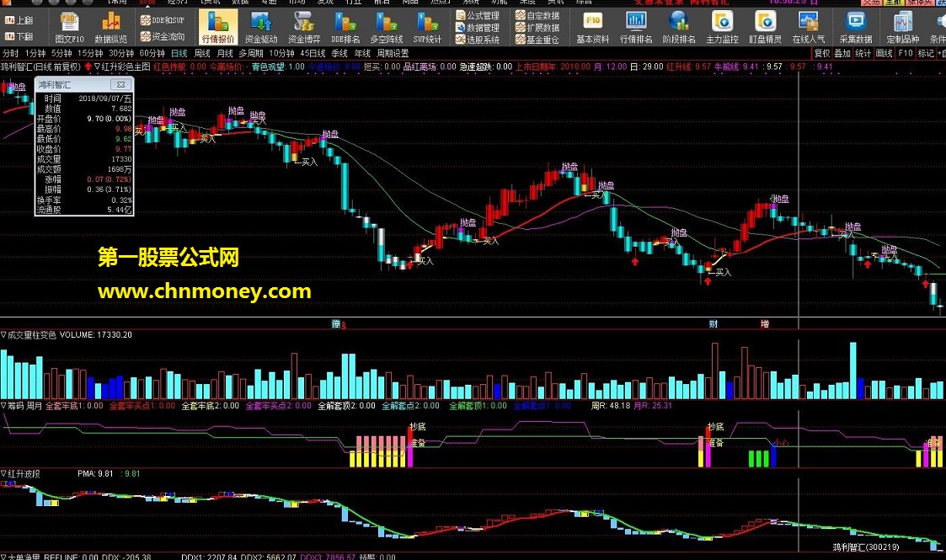Click the 偿 event marker
The image size is (946, 560).
pos(337,324)
